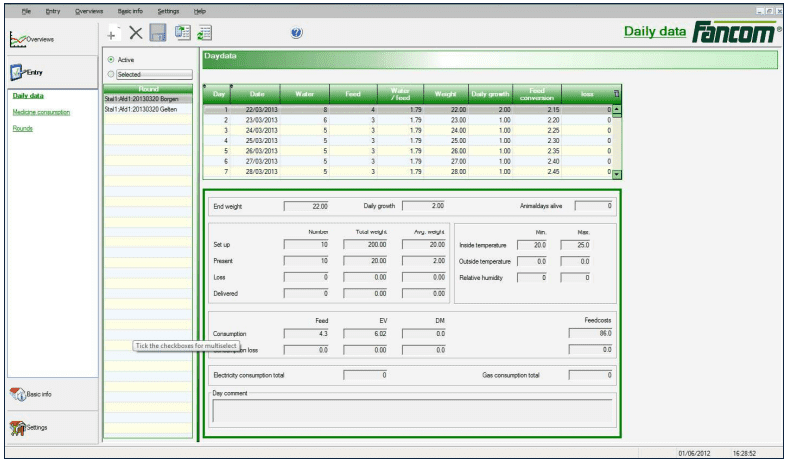Open the Overviews panel in sidebar
The height and width of the screenshot is (462, 786).
click(x=48, y=38)
